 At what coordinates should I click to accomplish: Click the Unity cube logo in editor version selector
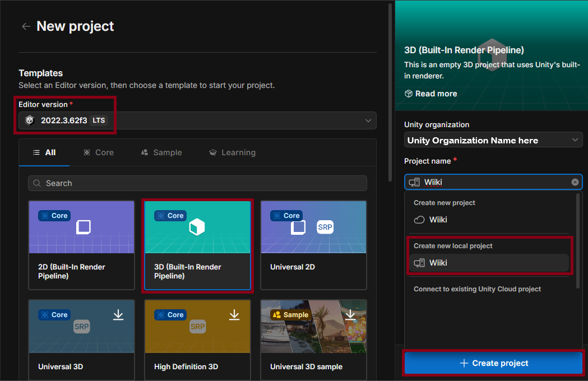click(29, 120)
